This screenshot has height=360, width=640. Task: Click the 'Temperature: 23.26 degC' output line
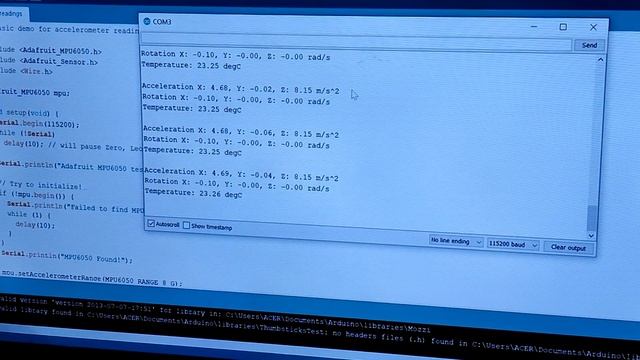pos(193,193)
